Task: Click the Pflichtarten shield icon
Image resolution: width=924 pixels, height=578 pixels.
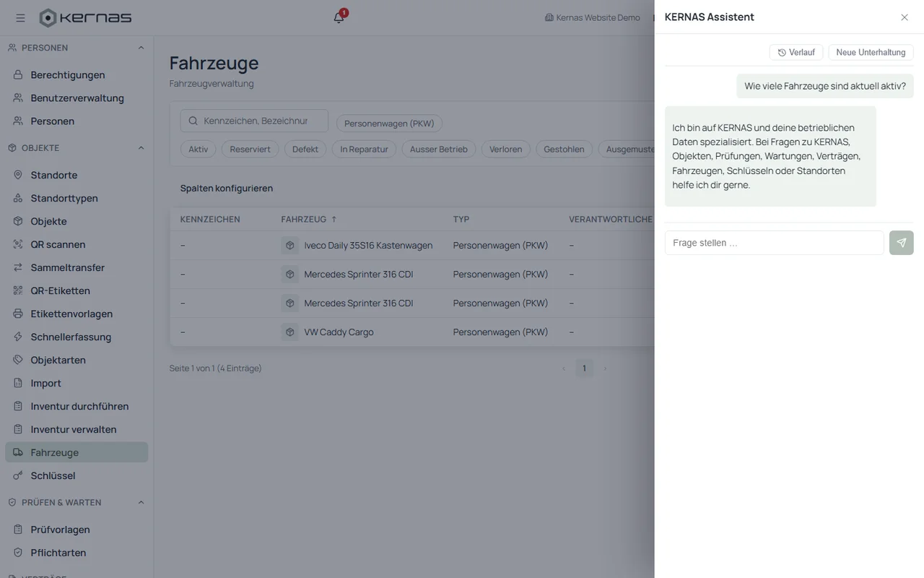Action: click(x=18, y=553)
